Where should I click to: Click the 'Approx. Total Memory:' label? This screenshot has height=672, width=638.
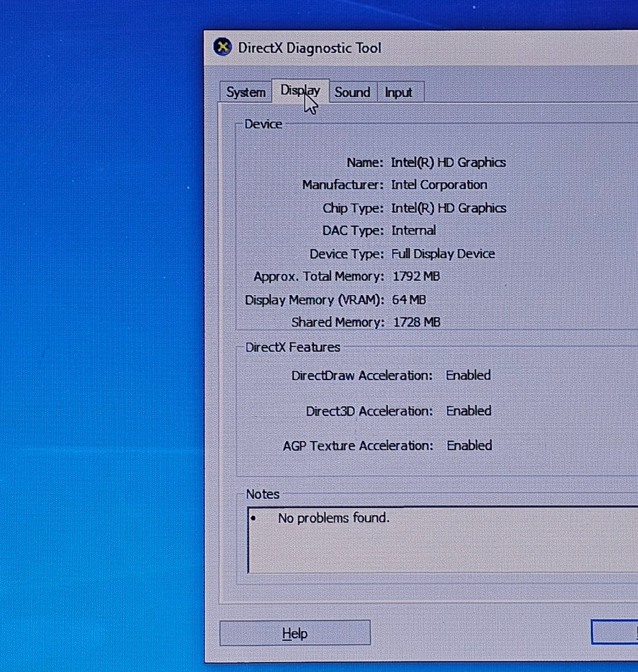pyautogui.click(x=319, y=276)
